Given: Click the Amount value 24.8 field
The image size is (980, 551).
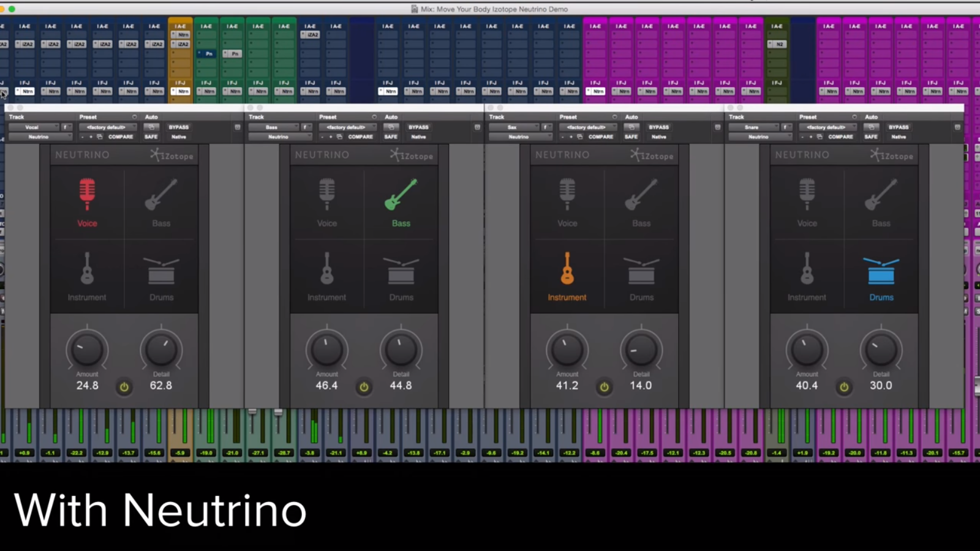Looking at the screenshot, I should (87, 386).
